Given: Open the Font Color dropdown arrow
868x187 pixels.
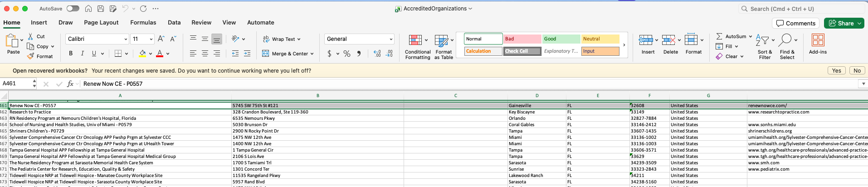Looking at the screenshot, I should coord(168,54).
